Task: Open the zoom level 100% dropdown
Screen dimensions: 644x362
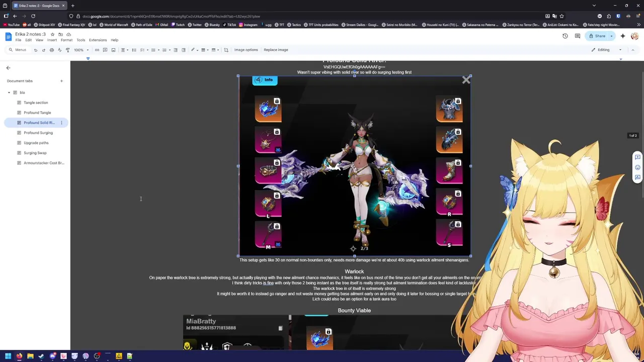Action: pos(81,50)
